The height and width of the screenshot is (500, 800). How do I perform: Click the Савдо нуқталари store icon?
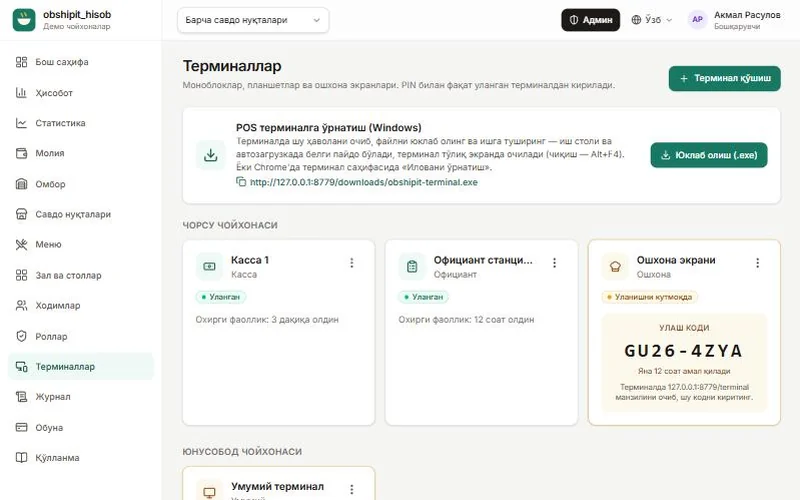pyautogui.click(x=21, y=214)
